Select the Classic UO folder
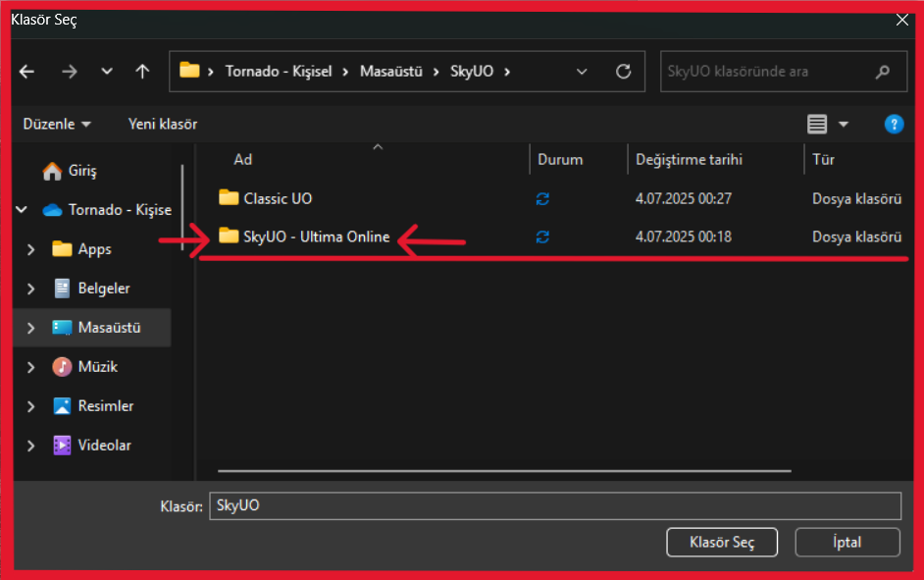The width and height of the screenshot is (924, 580). click(x=278, y=198)
